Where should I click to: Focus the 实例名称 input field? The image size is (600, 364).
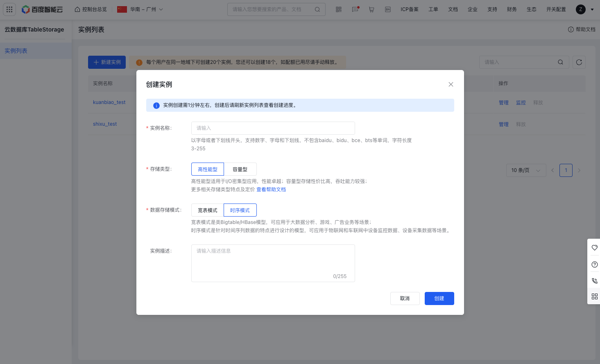click(273, 128)
